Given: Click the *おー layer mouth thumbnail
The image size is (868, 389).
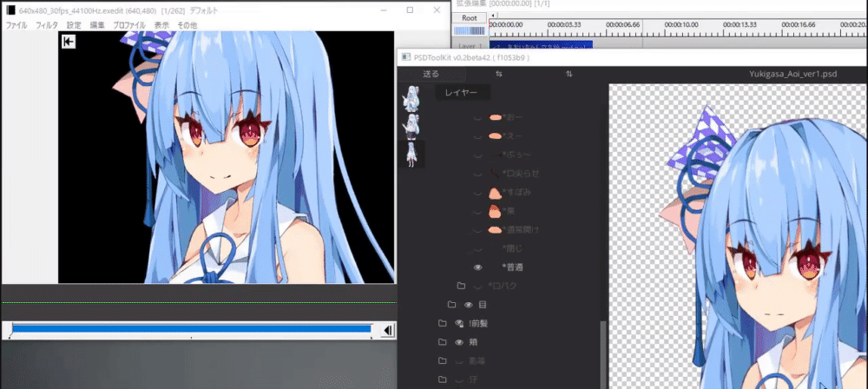Looking at the screenshot, I should pyautogui.click(x=495, y=117).
